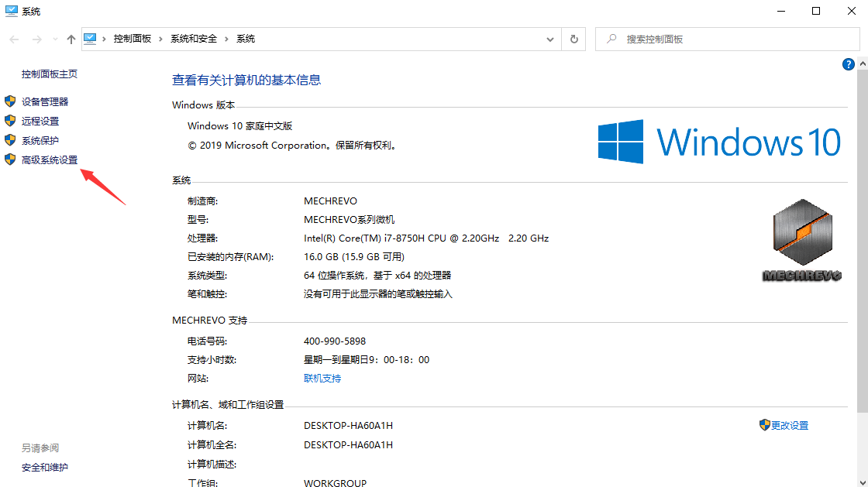The height and width of the screenshot is (487, 868).
Task: Click the system window icon in title bar
Action: (11, 11)
